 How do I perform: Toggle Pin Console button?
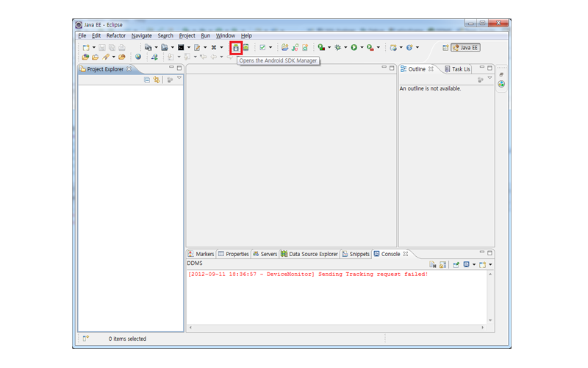[456, 264]
